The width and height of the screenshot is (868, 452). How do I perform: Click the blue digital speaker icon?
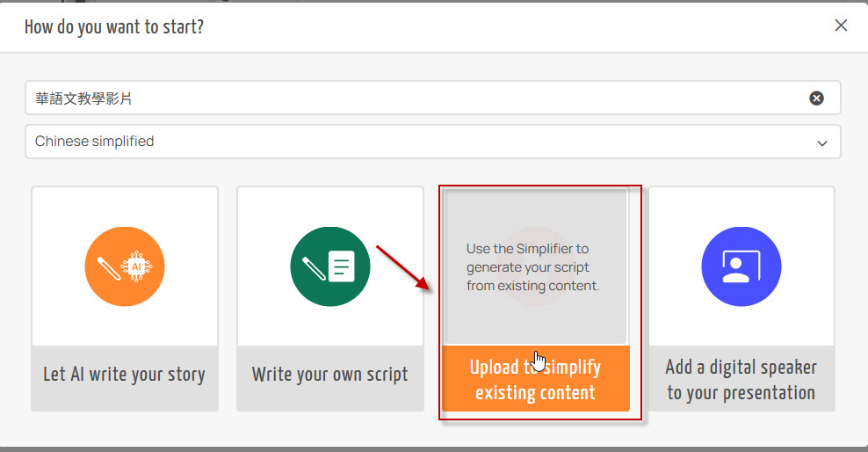[741, 266]
